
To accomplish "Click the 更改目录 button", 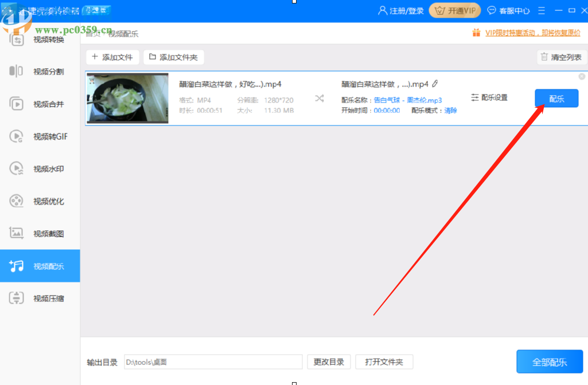I will (x=329, y=362).
